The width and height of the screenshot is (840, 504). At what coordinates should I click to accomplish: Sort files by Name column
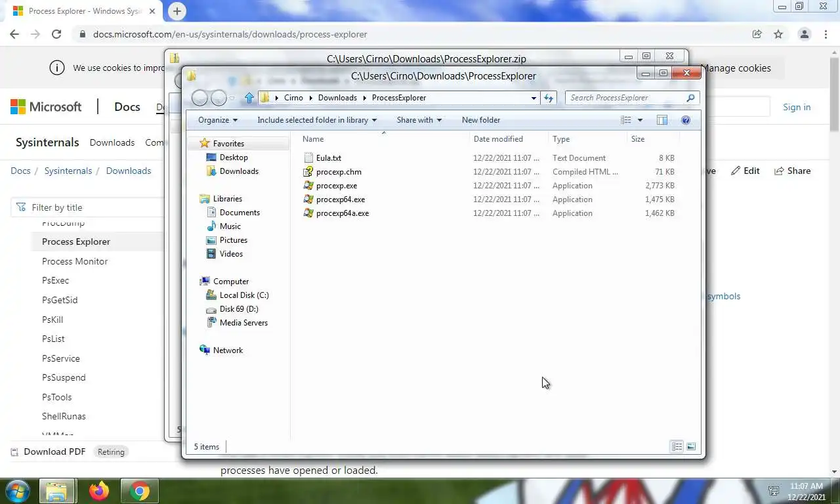tap(385, 139)
